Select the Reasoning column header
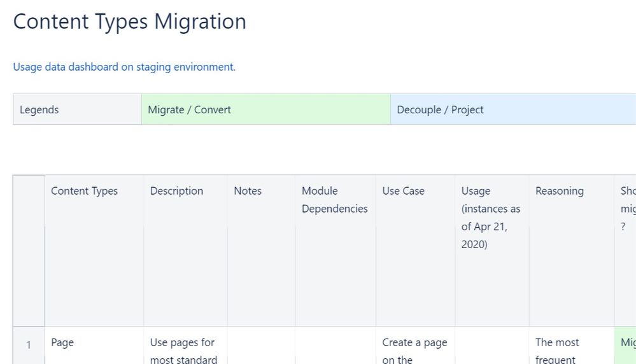636x364 pixels. (x=572, y=251)
